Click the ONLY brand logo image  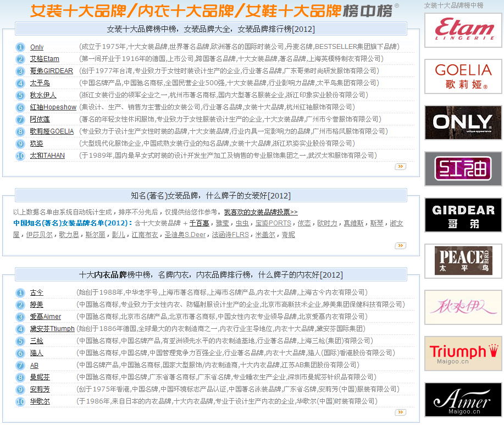463,123
